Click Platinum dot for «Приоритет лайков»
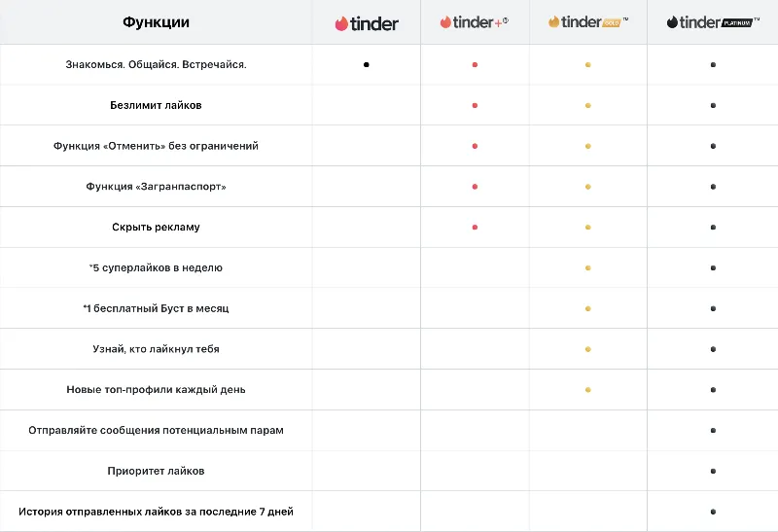The height and width of the screenshot is (532, 778). pyautogui.click(x=713, y=471)
